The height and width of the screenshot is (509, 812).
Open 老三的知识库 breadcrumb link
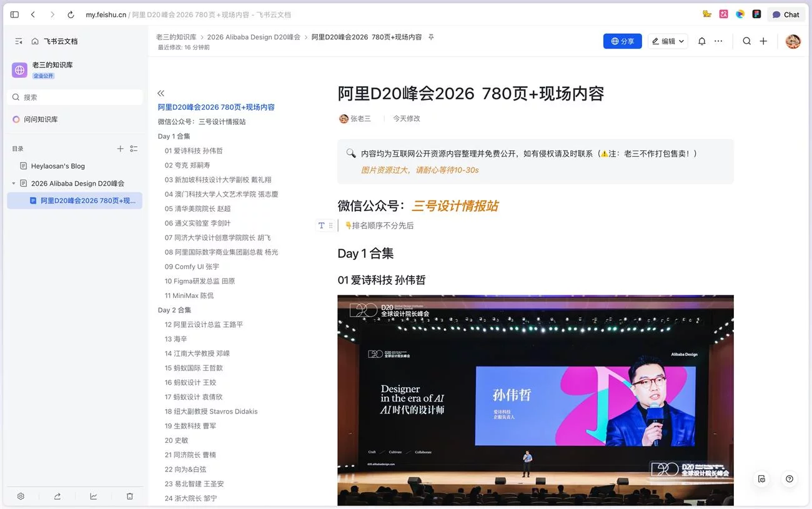click(x=177, y=37)
